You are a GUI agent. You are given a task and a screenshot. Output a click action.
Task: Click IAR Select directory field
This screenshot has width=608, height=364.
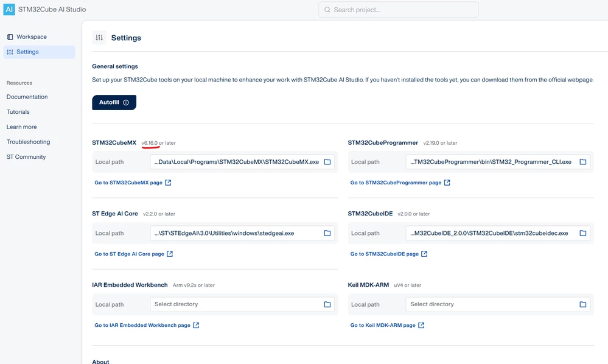tap(242, 304)
